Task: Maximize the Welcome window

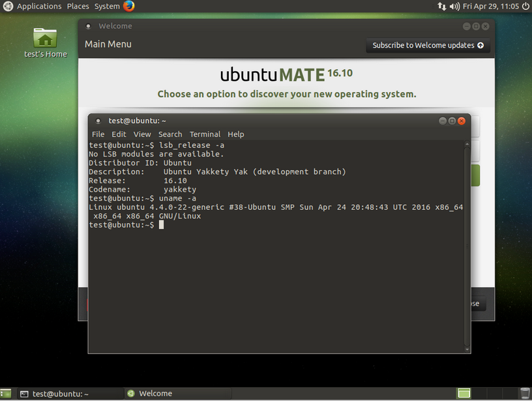Action: pyautogui.click(x=476, y=27)
